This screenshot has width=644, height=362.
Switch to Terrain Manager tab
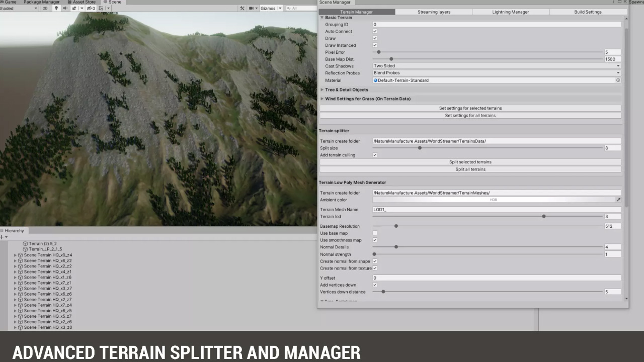357,12
